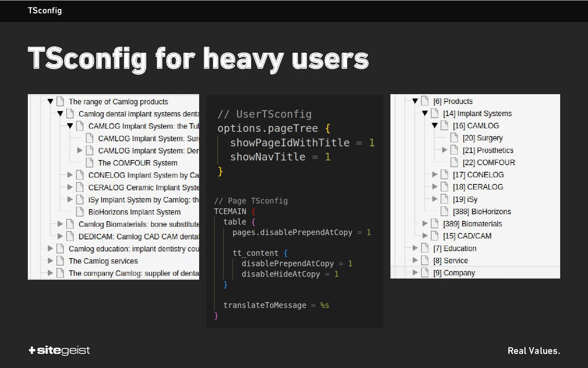Click page icon of '[8] Service'
Viewport: 588px width, 368px height.
(x=425, y=260)
